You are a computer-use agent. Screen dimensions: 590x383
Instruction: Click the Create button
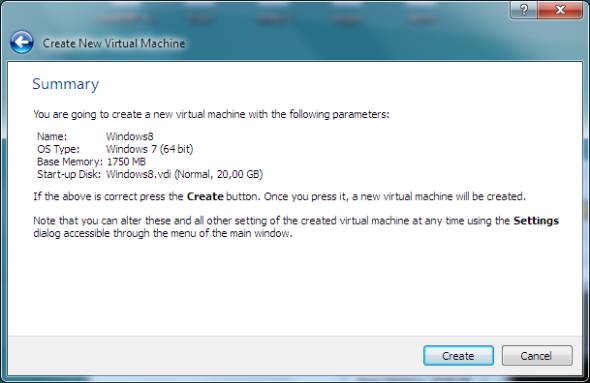[x=458, y=356]
